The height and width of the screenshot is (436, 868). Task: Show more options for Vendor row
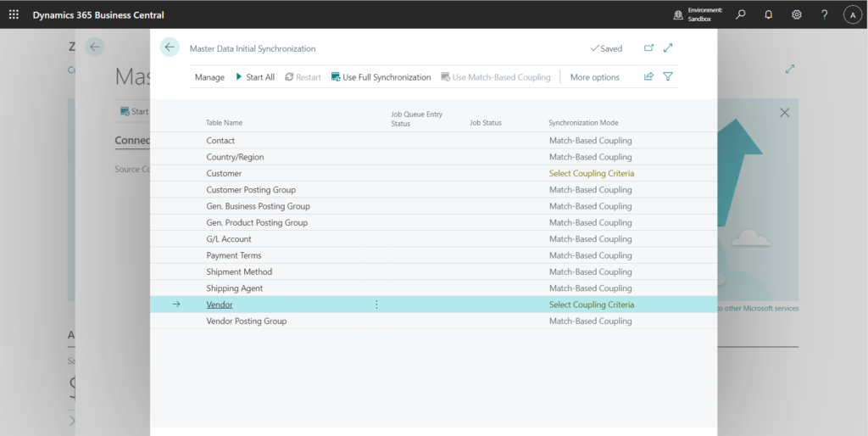tap(376, 305)
